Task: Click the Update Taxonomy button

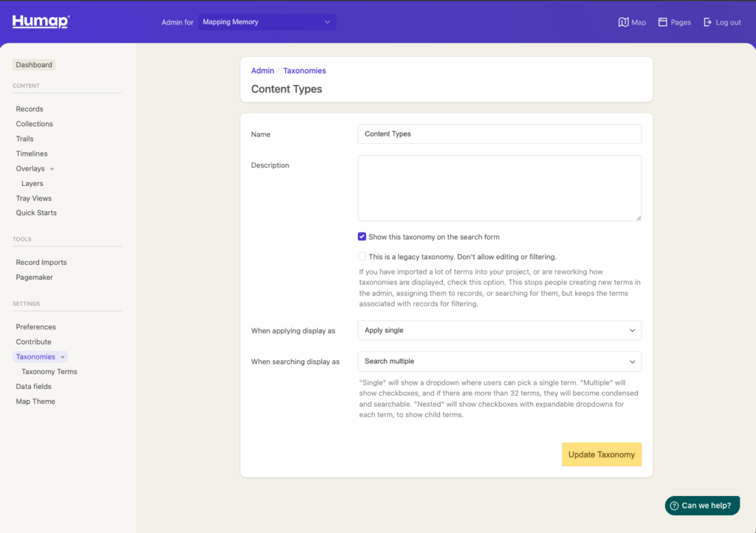Action: [x=601, y=455]
